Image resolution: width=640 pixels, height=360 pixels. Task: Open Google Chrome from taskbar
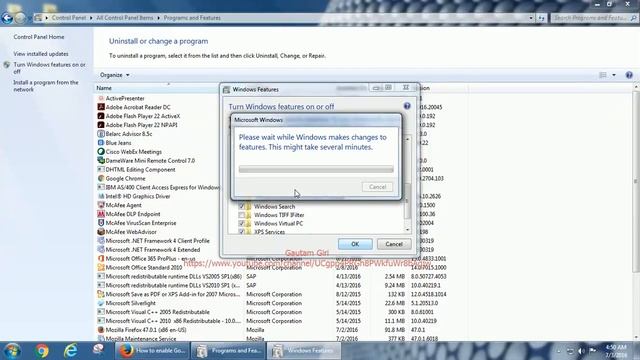tap(42, 351)
